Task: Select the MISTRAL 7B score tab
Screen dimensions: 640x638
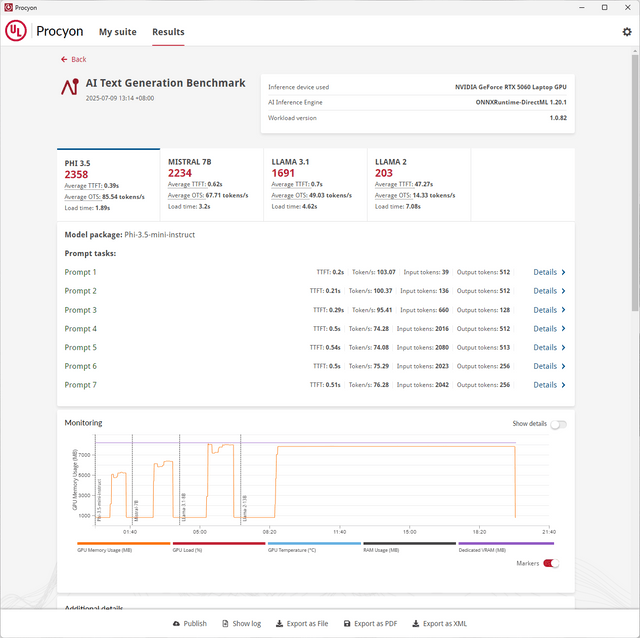Action: tap(211, 185)
